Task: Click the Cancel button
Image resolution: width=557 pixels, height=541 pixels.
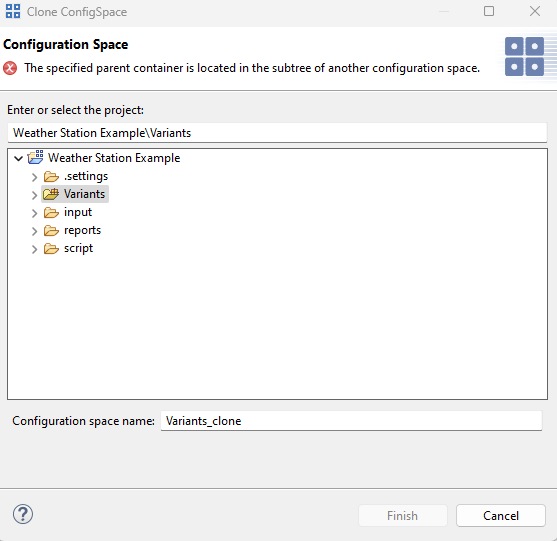Action: 501,515
